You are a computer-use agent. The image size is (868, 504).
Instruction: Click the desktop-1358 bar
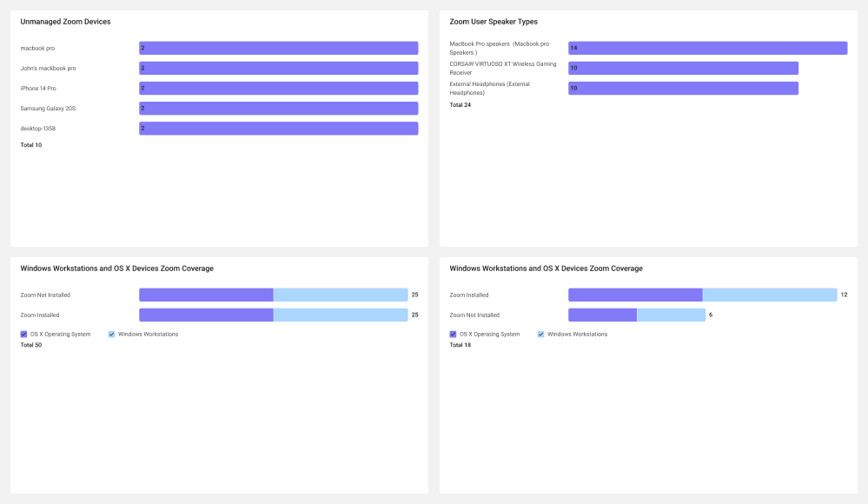click(x=278, y=129)
